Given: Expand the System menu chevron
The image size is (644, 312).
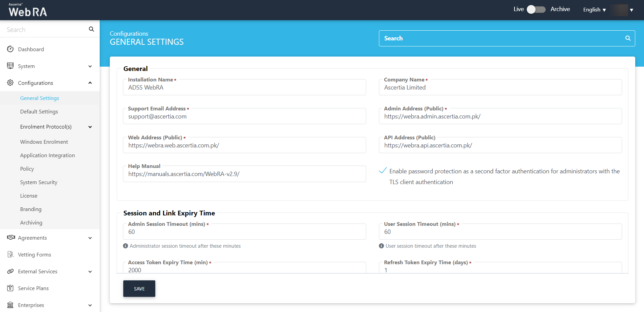Looking at the screenshot, I should (x=90, y=66).
